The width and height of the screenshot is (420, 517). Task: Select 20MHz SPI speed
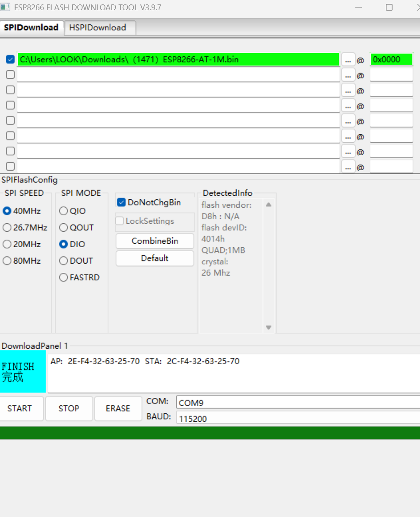tap(21, 244)
